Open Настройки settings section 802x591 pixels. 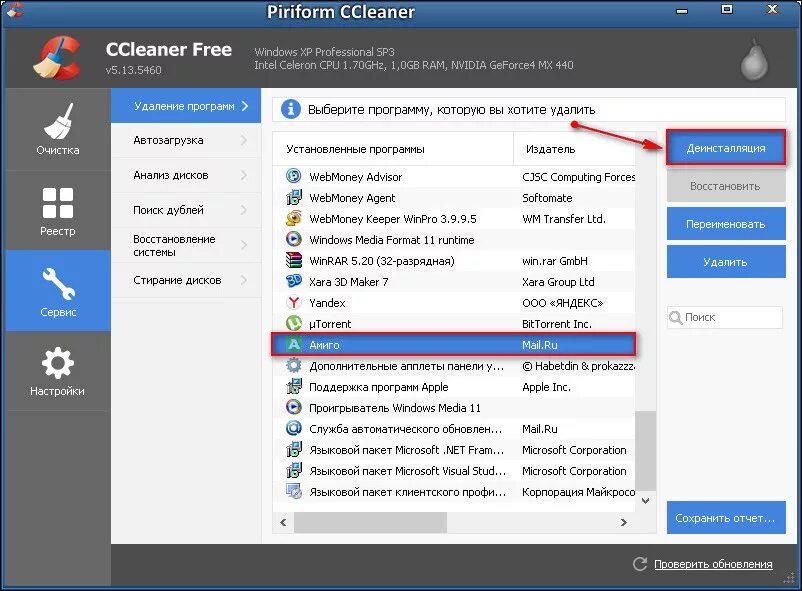coord(58,371)
